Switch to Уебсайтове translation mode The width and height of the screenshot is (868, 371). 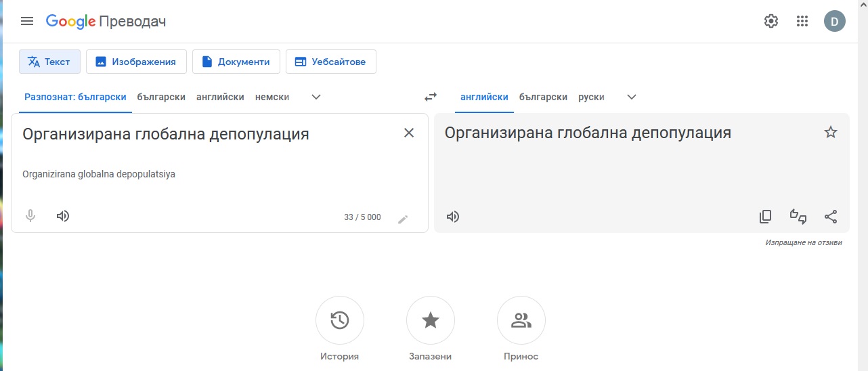point(330,62)
